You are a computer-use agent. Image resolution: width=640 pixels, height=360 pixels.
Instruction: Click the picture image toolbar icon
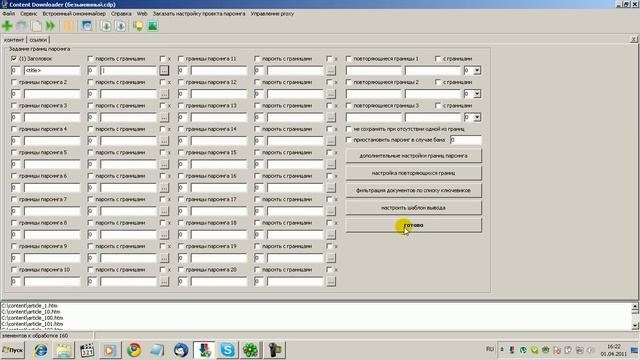pyautogui.click(x=153, y=26)
